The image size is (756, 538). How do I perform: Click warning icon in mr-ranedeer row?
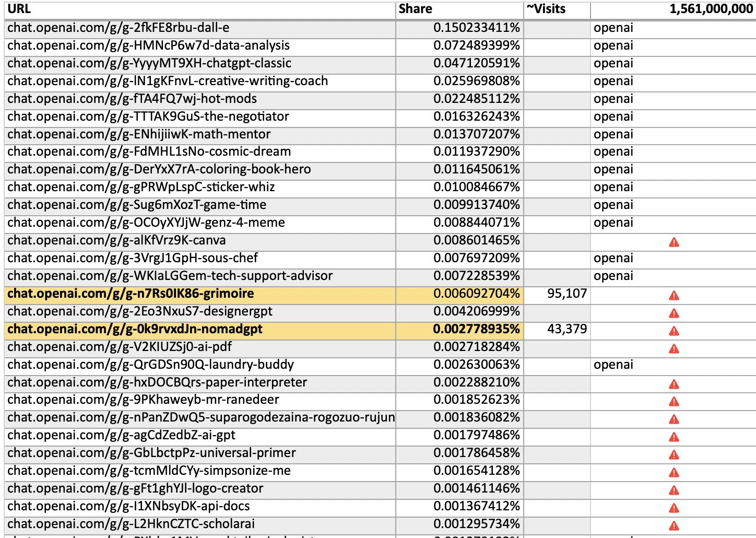[x=674, y=401]
